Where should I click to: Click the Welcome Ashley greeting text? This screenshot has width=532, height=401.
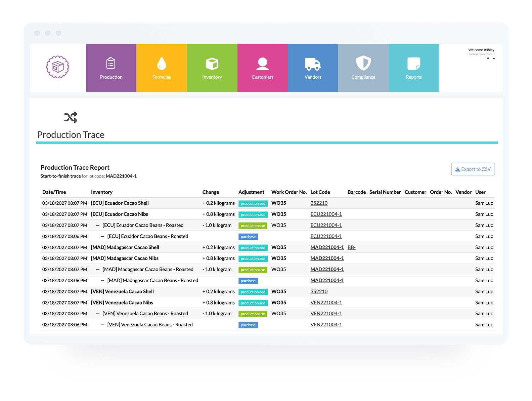click(x=481, y=50)
